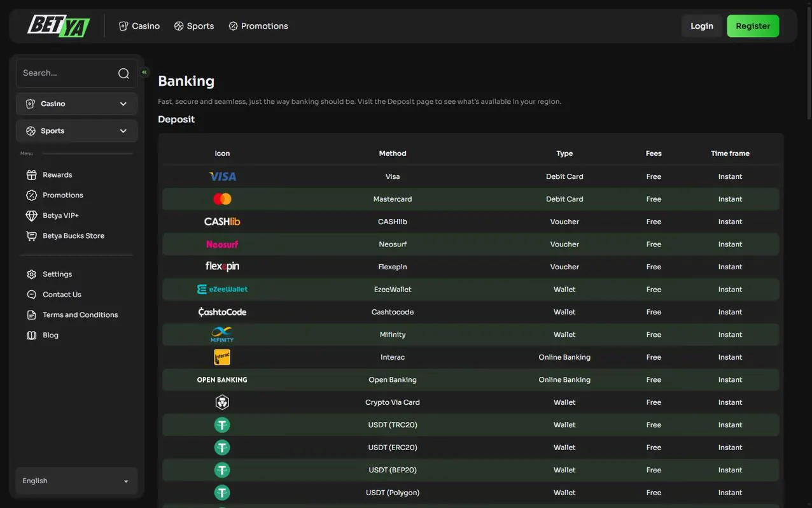Expand the Casino sidebar section
The image size is (812, 508).
[x=76, y=104]
